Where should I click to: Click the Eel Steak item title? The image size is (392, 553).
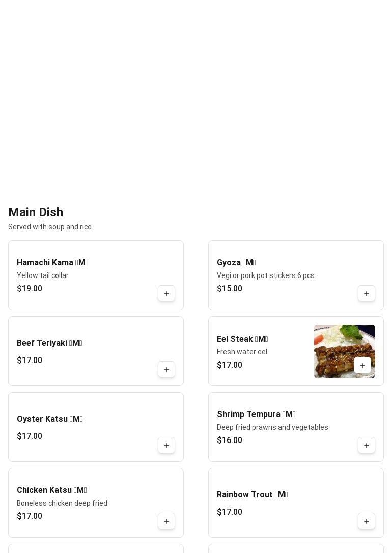point(242,339)
